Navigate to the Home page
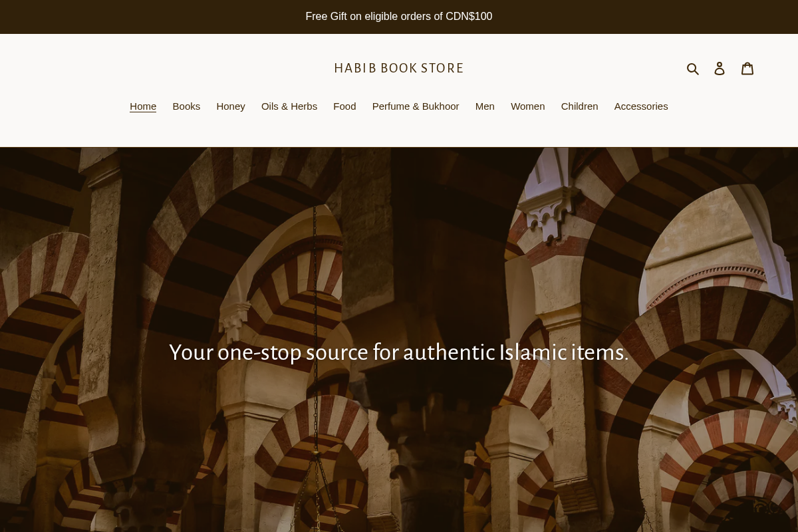The width and height of the screenshot is (798, 532). point(143,106)
